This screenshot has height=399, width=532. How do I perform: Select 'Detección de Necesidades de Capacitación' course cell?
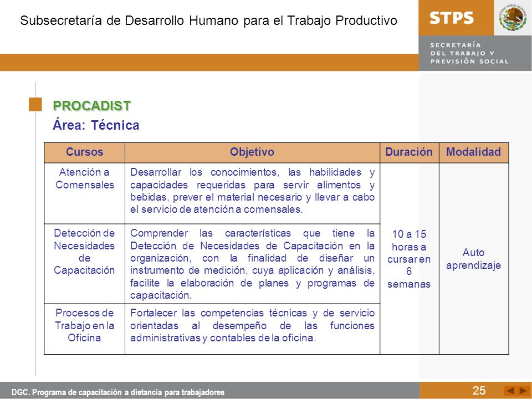pos(84,264)
